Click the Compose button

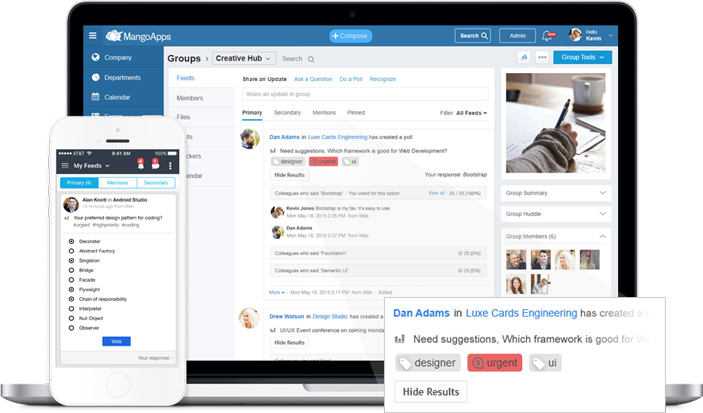click(351, 36)
